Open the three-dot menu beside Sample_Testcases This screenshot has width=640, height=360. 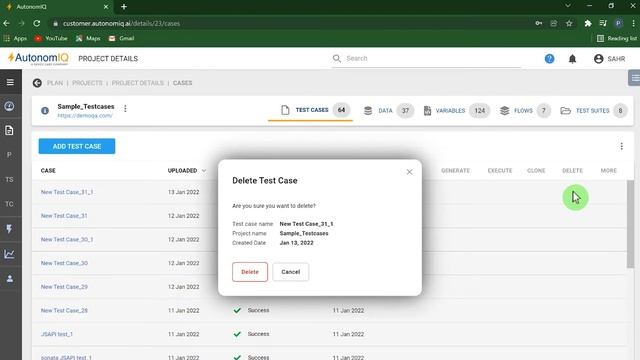[125, 109]
